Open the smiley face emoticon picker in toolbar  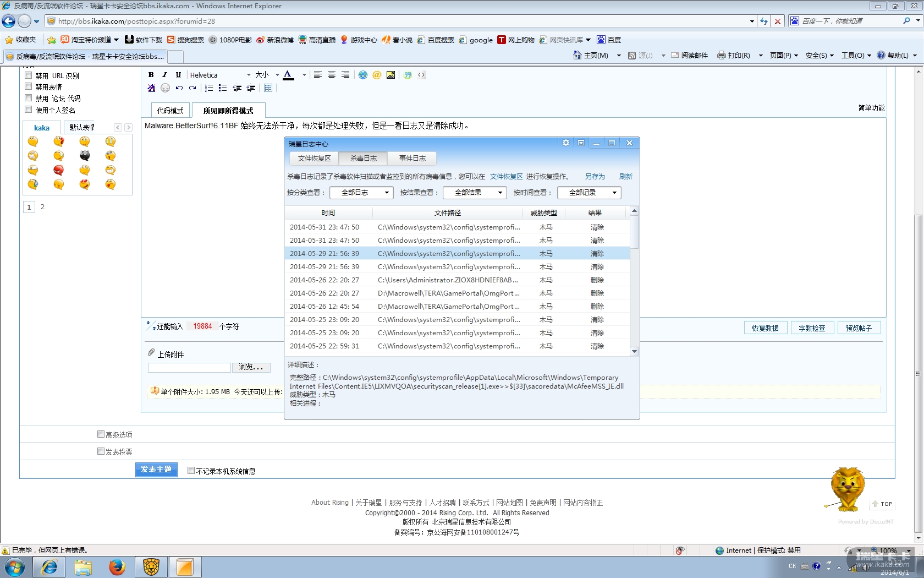pyautogui.click(x=165, y=88)
